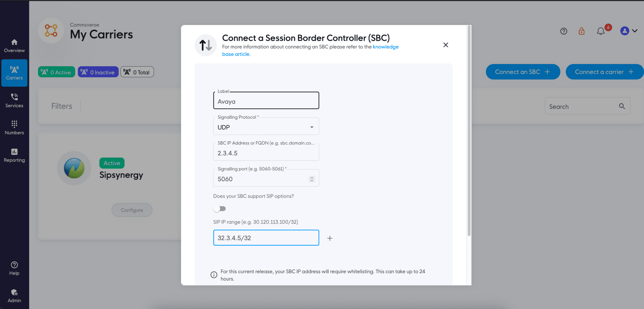The image size is (644, 309).
Task: Go to Services in sidebar
Action: tap(14, 100)
